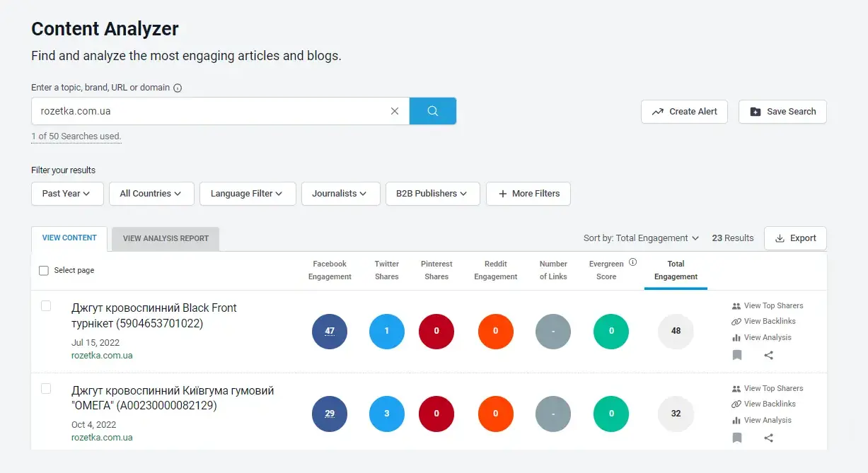Image resolution: width=868 pixels, height=473 pixels.
Task: Open the Sort by Total Engagement dropdown
Action: (x=641, y=238)
